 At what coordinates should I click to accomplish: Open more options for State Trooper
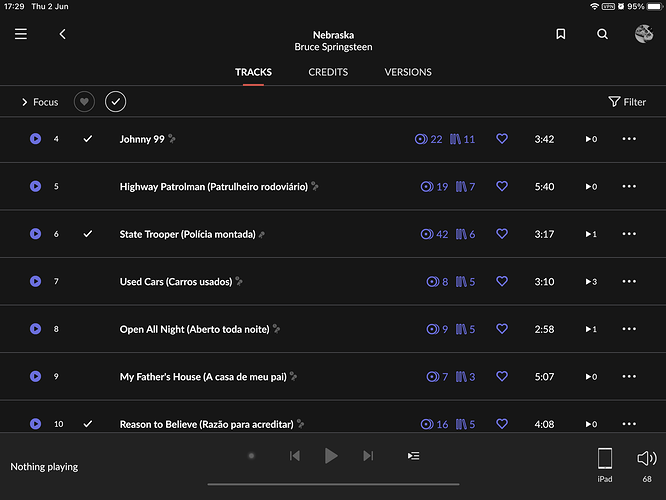click(629, 234)
